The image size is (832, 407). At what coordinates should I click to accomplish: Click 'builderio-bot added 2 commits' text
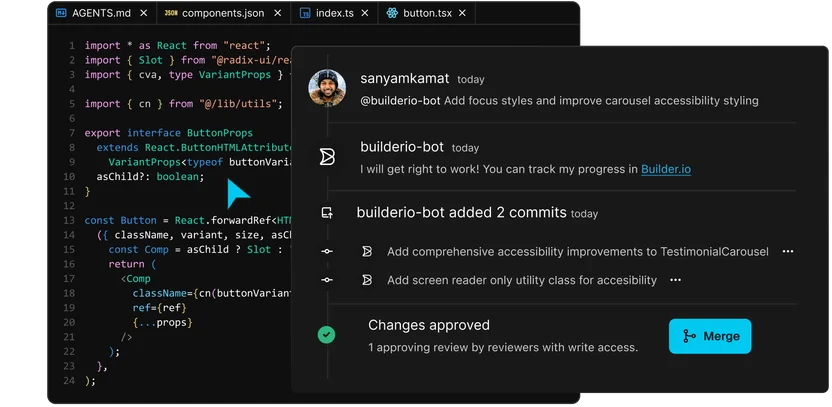462,213
